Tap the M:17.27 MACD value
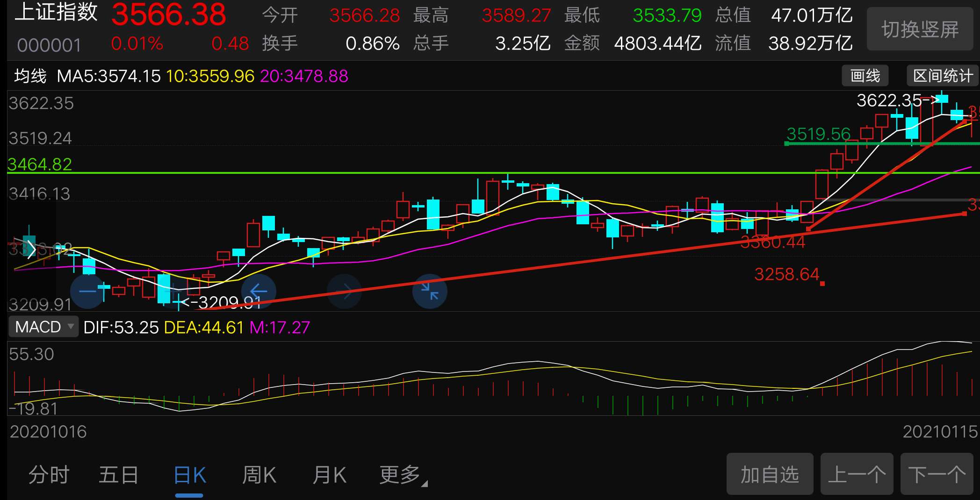 coord(280,327)
